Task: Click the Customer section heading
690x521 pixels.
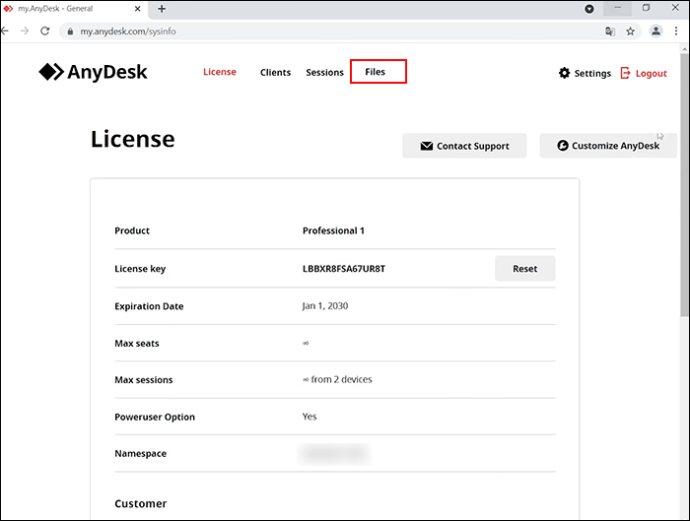Action: tap(140, 503)
